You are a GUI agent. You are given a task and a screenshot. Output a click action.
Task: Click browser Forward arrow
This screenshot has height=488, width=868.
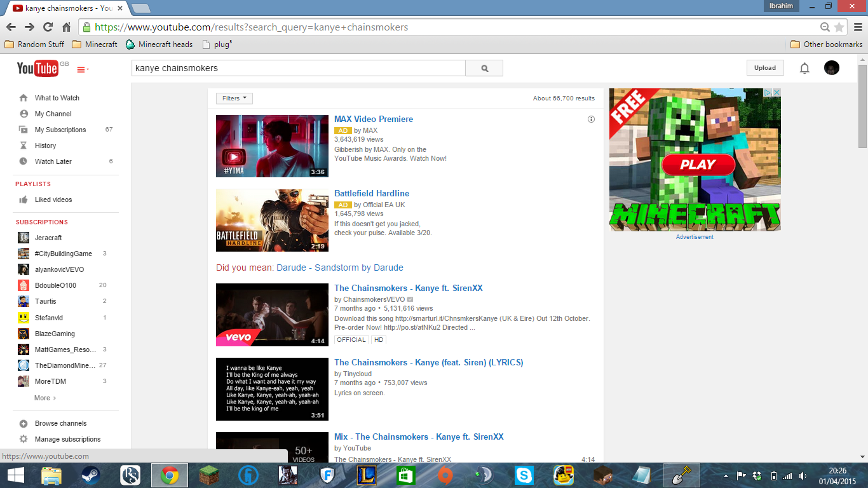[x=29, y=27]
